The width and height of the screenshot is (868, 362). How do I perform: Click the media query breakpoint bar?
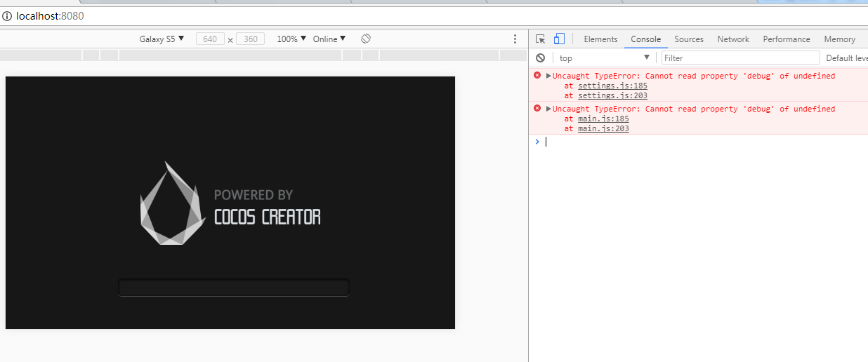[x=263, y=55]
